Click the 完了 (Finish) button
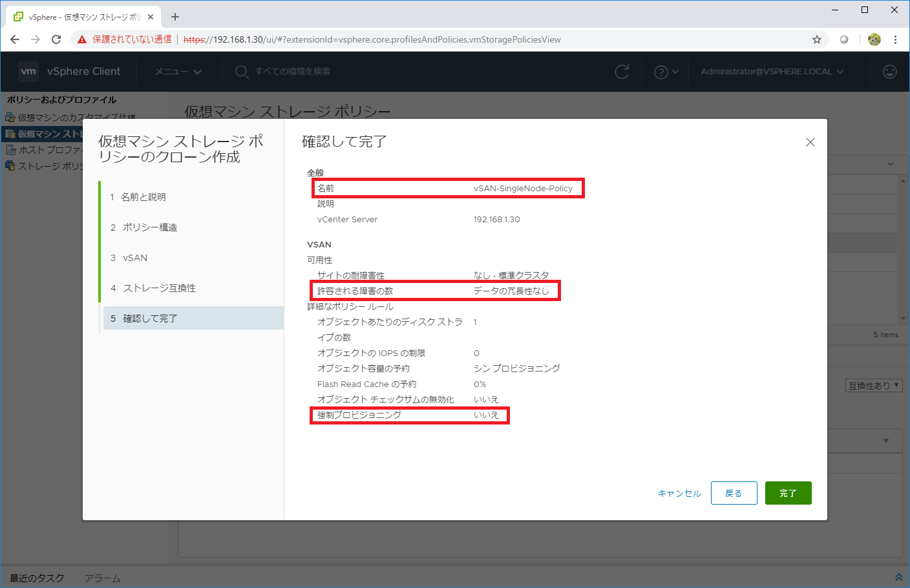Image resolution: width=910 pixels, height=588 pixels. [x=788, y=493]
